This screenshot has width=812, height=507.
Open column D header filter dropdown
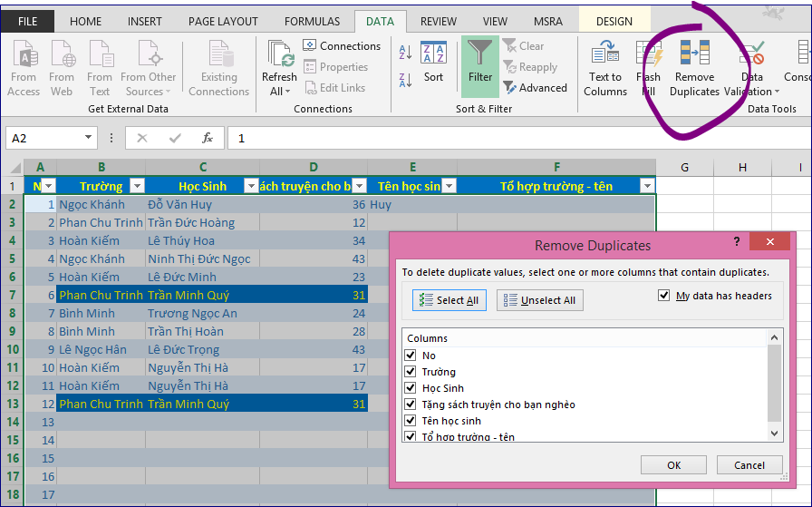pyautogui.click(x=360, y=186)
